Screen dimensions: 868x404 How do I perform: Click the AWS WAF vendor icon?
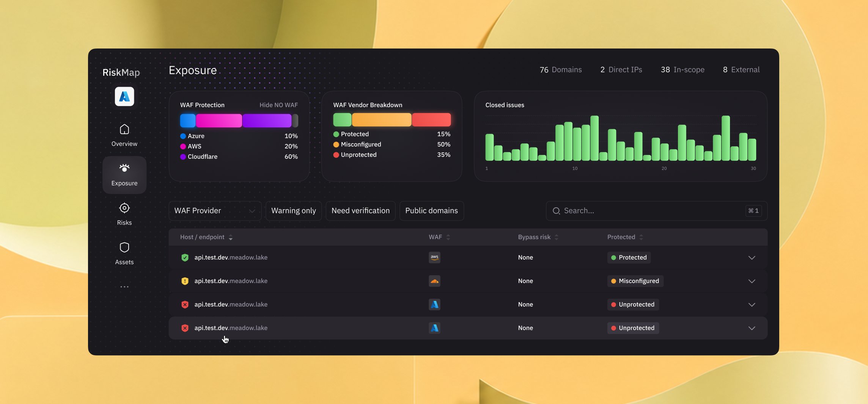(434, 257)
